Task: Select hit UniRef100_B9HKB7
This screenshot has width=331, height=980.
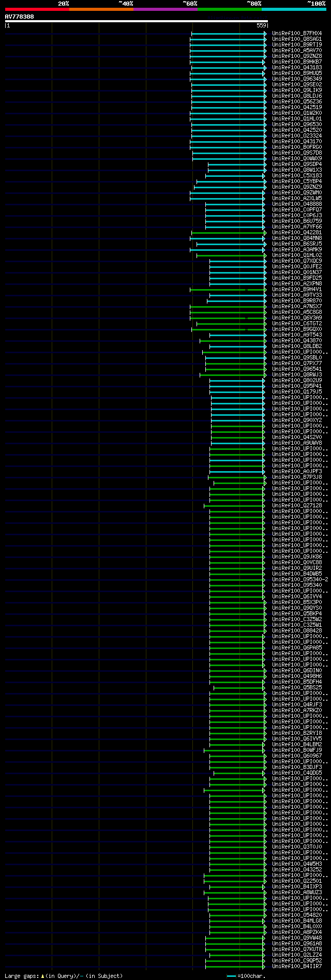Action: pyautogui.click(x=297, y=62)
